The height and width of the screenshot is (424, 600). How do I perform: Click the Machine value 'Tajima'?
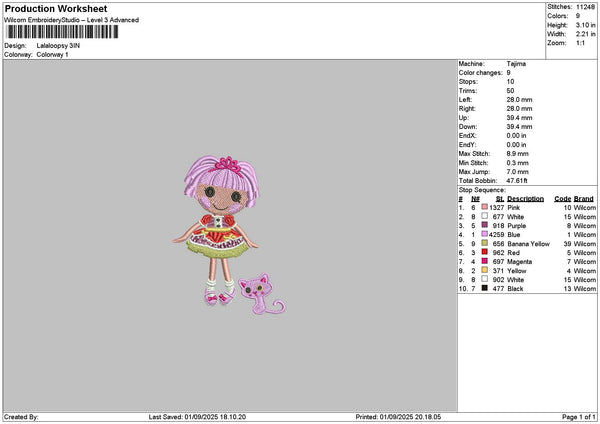coord(516,64)
